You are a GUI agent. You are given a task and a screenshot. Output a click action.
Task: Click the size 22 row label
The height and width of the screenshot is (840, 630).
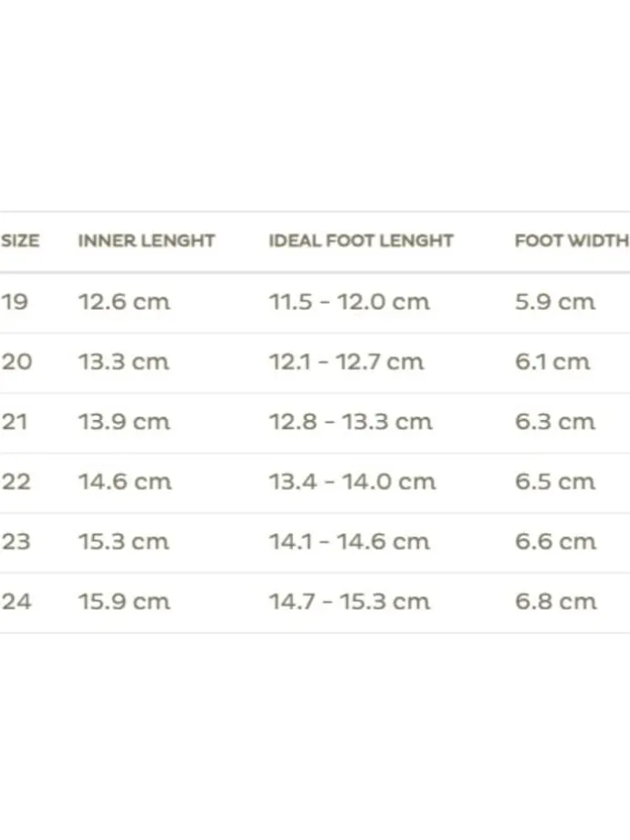tap(16, 481)
